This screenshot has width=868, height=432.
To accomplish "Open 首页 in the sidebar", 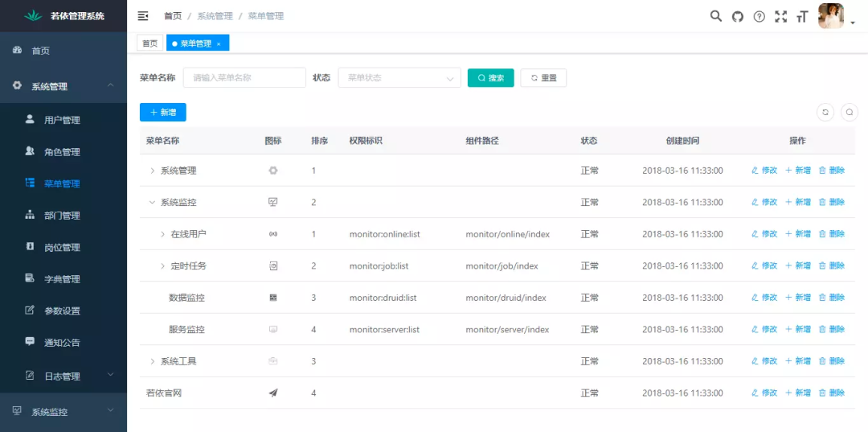I will (63, 51).
